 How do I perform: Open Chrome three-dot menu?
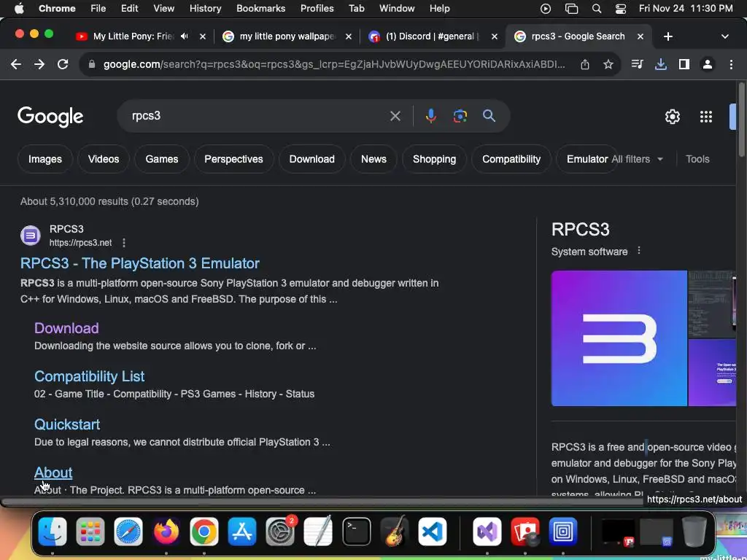731,64
